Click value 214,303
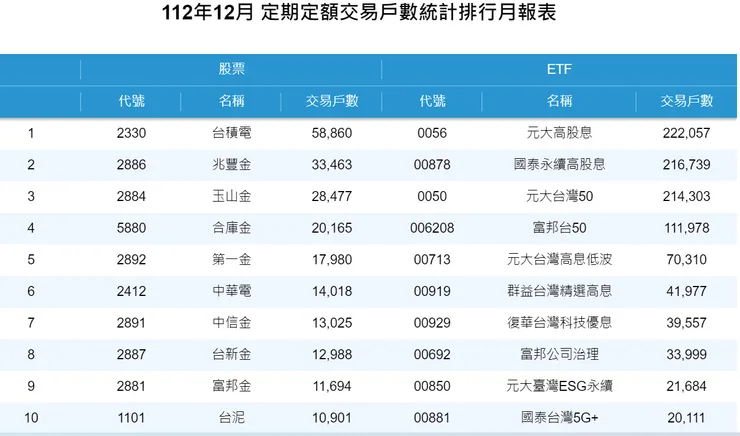The image size is (740, 436). coord(686,196)
